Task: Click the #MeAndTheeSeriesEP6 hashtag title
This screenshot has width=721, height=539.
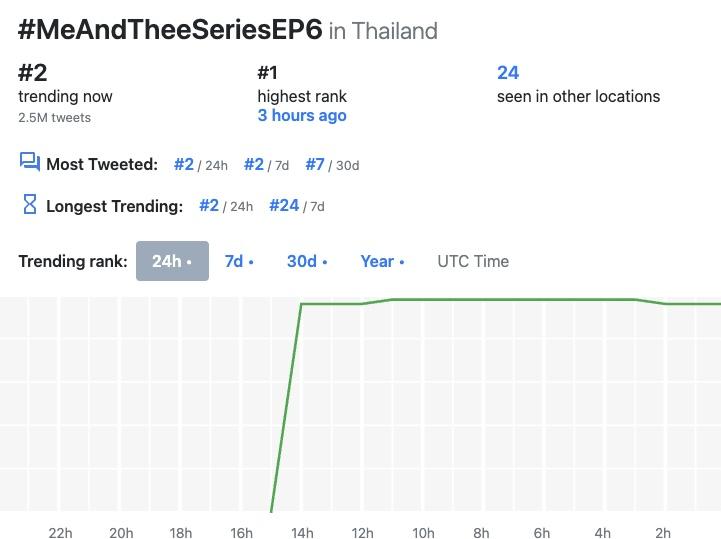Action: 170,29
